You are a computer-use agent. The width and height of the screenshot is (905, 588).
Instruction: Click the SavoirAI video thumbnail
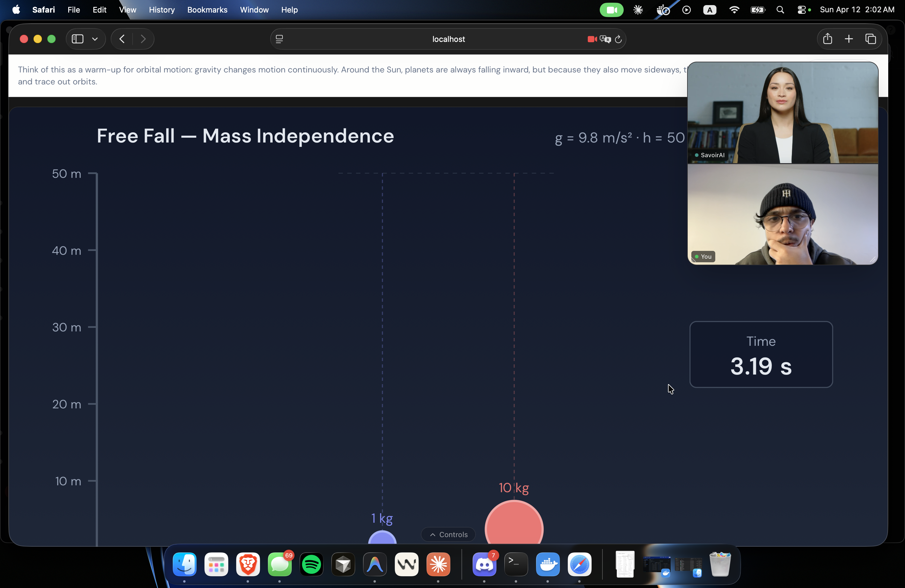point(783,113)
